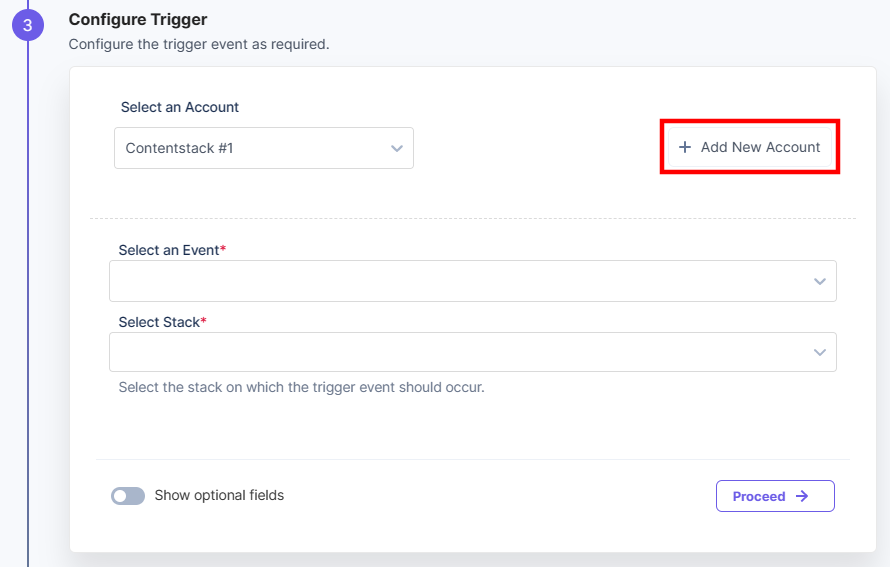Expand the Contentstack #1 chevron arrow

397,148
